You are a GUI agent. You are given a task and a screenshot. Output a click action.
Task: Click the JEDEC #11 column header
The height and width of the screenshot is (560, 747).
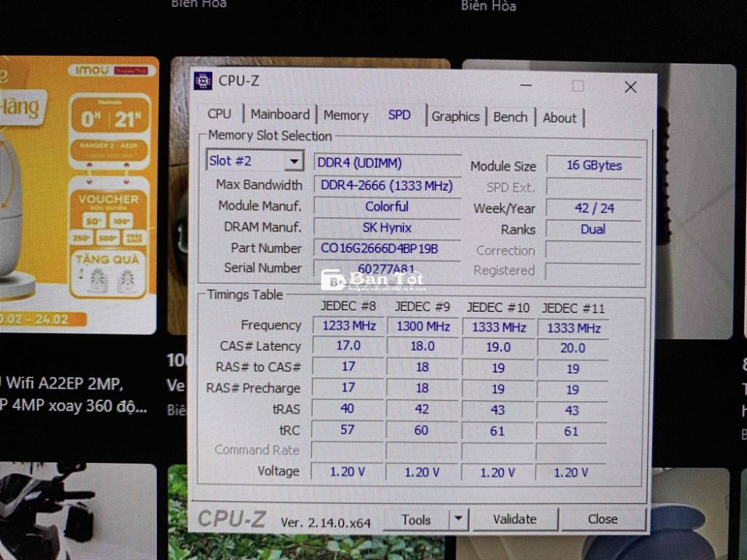tap(573, 308)
